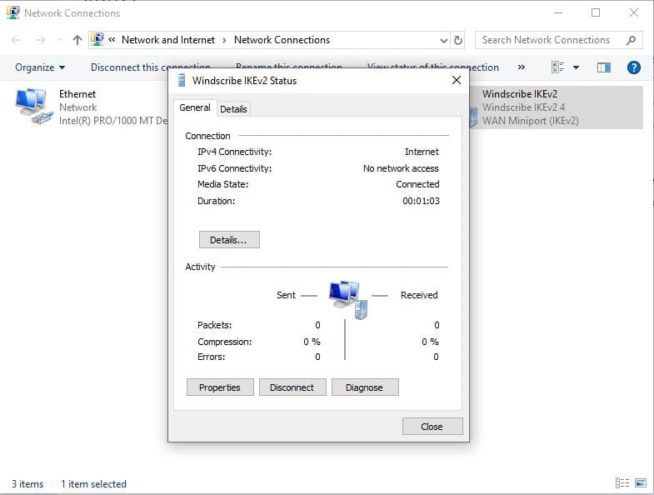Refresh the Network Connections view
Image resolution: width=654 pixels, height=495 pixels.
458,40
